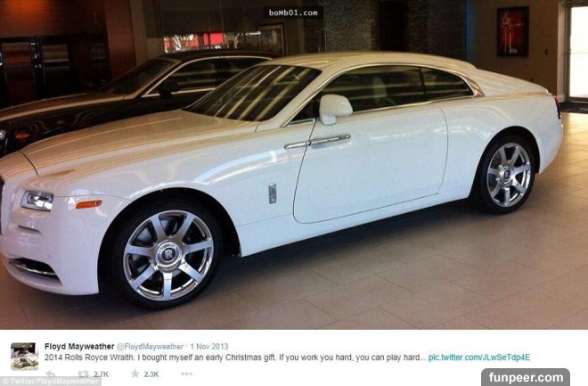Click the retweet icon showing 2.7K
The image size is (588, 386).
point(83,374)
